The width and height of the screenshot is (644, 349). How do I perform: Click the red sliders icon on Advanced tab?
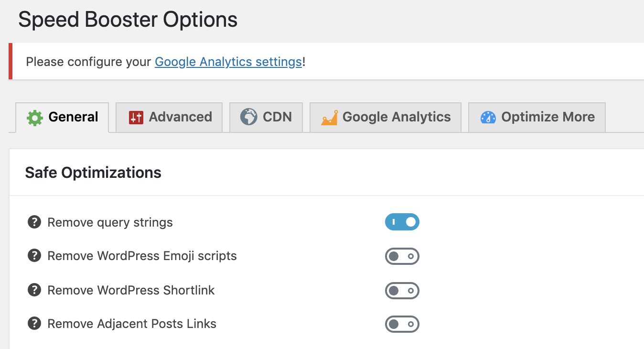point(136,117)
